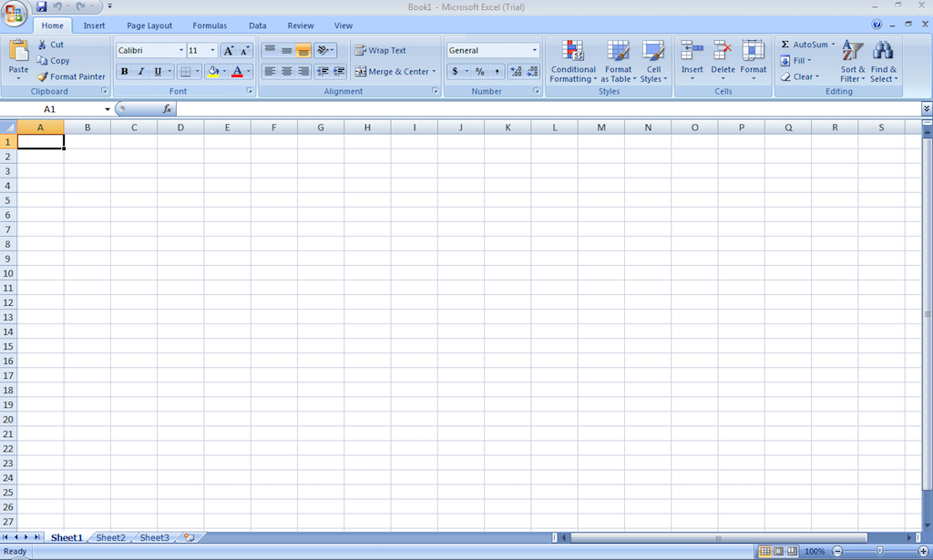Viewport: 933px width, 560px height.
Task: Increase cell indent
Action: (x=339, y=71)
